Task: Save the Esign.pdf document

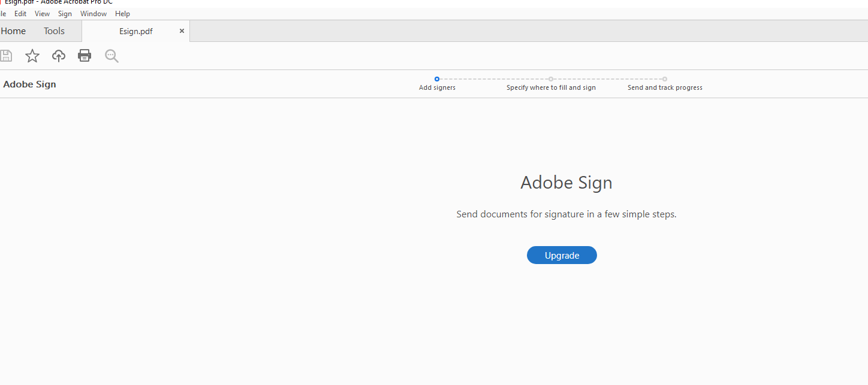Action: tap(6, 55)
